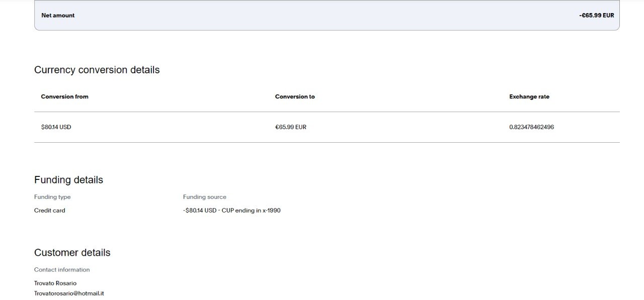This screenshot has width=644, height=300.
Task: Select the $80.14 USD conversion from cell
Action: (x=56, y=127)
